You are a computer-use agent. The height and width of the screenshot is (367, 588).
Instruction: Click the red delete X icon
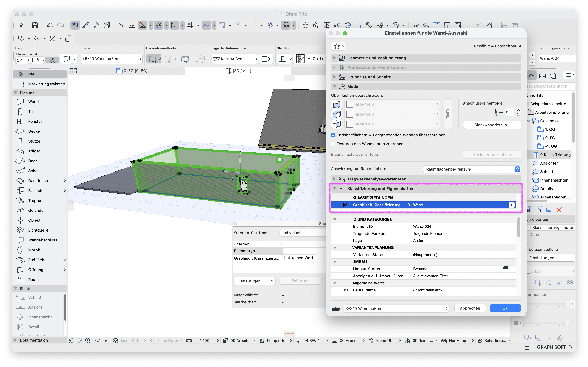pyautogui.click(x=559, y=210)
